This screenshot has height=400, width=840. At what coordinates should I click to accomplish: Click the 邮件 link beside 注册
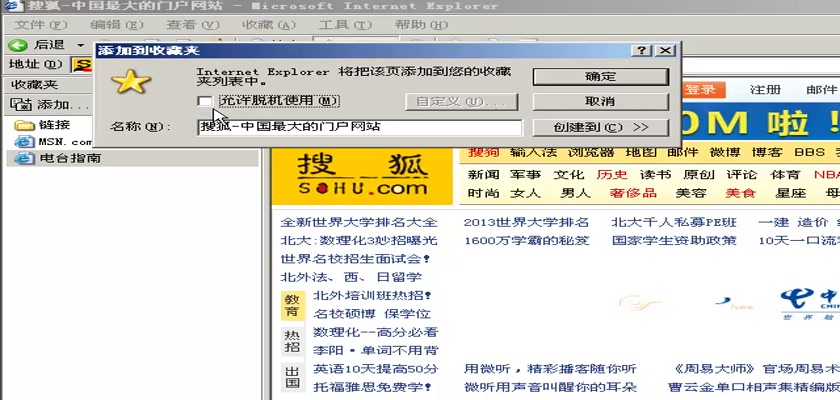[x=822, y=90]
